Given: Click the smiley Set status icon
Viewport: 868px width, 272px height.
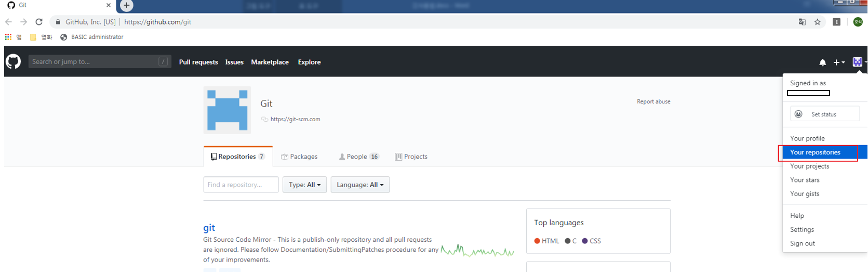Looking at the screenshot, I should [798, 114].
